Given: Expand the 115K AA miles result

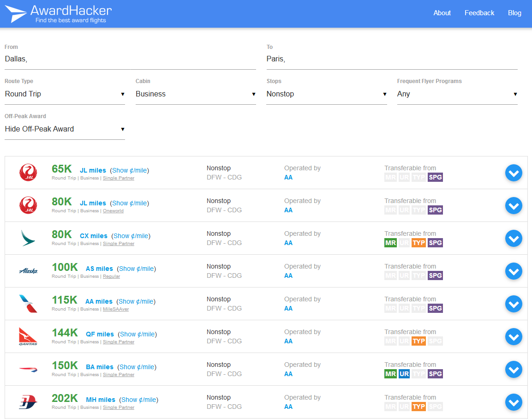Looking at the screenshot, I should pos(514,304).
